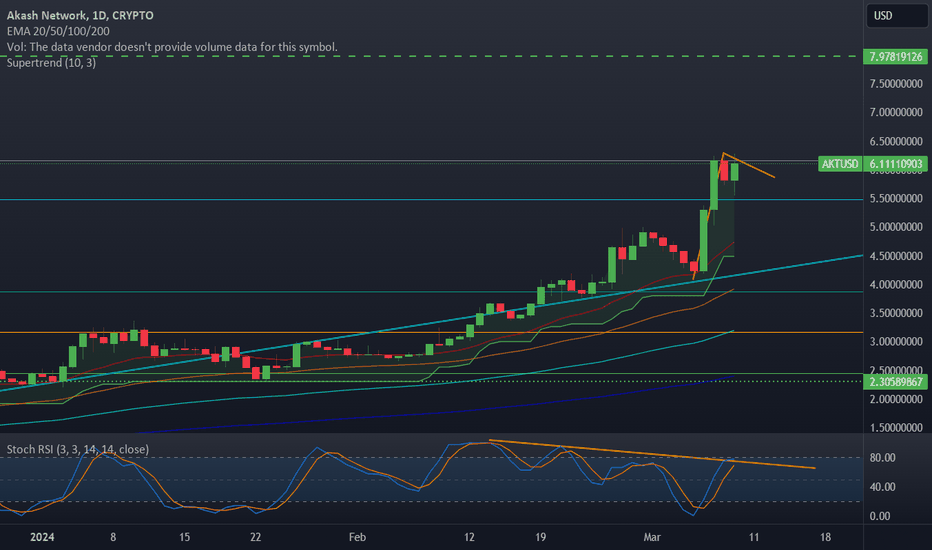
Task: Click date label 22 on time axis
Action: coord(256,537)
